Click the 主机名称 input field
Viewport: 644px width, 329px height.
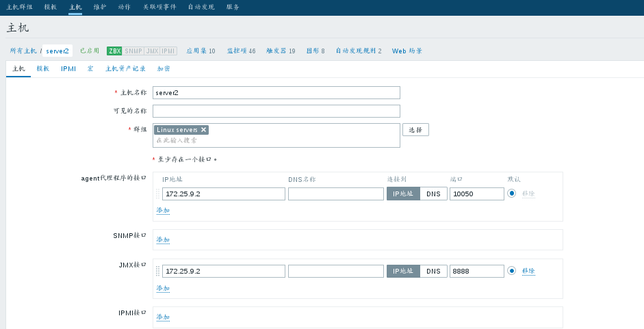coord(276,93)
